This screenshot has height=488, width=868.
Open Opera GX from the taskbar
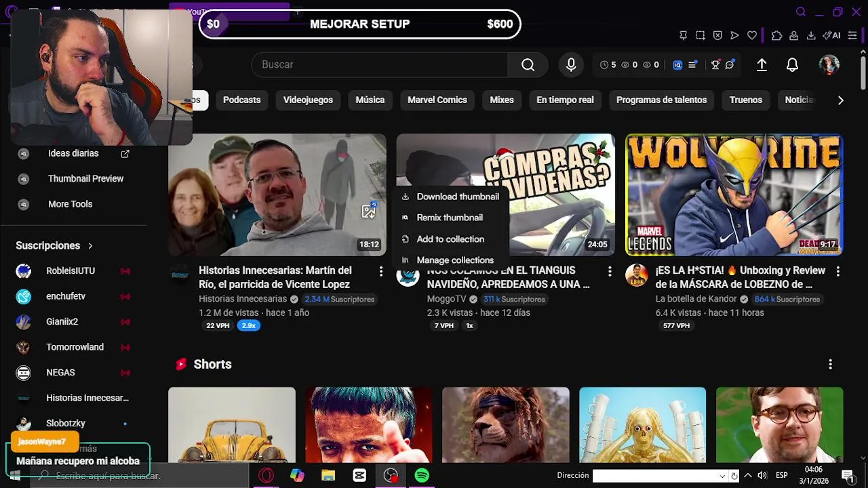pyautogui.click(x=266, y=476)
